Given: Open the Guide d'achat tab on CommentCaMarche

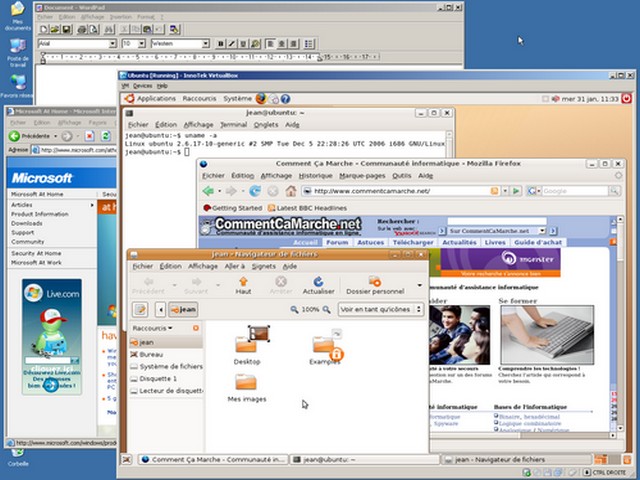Looking at the screenshot, I should point(538,242).
